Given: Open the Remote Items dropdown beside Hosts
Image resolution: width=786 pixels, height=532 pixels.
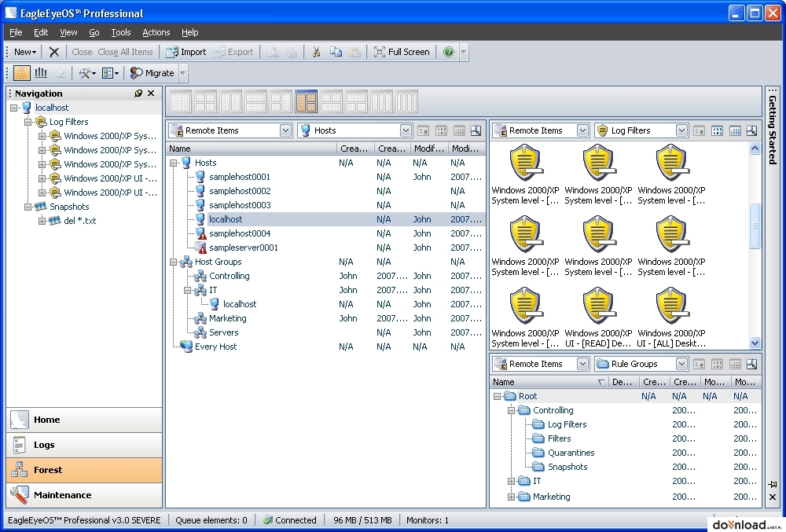Looking at the screenshot, I should pyautogui.click(x=285, y=130).
